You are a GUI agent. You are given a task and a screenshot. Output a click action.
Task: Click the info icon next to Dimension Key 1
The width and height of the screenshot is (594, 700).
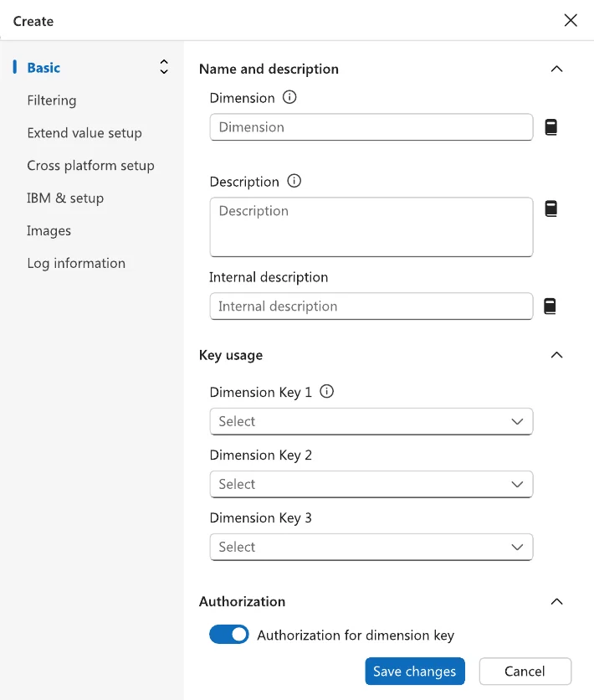[327, 392]
